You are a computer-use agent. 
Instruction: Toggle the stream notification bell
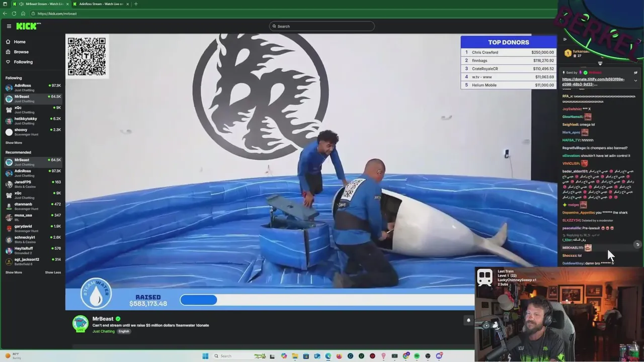[x=468, y=320]
